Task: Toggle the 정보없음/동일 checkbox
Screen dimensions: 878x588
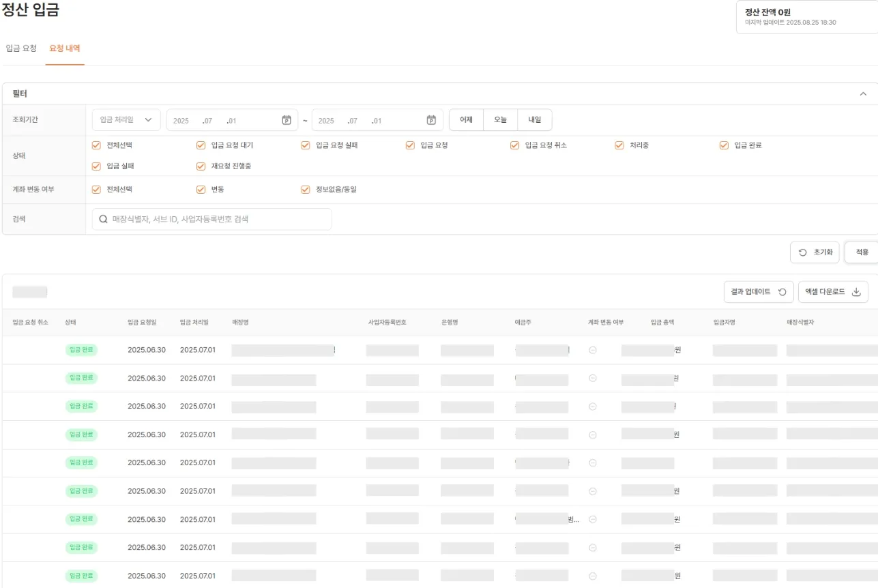Action: (306, 190)
